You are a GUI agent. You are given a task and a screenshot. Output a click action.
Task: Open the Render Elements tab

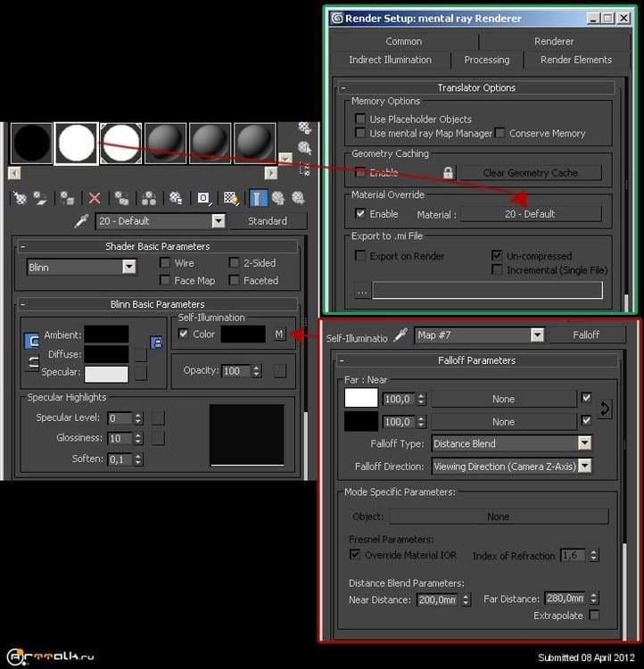576,60
